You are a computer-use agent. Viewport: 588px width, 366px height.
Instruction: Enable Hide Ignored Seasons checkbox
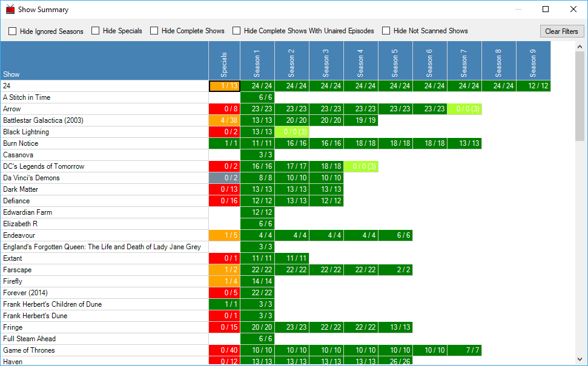point(13,31)
